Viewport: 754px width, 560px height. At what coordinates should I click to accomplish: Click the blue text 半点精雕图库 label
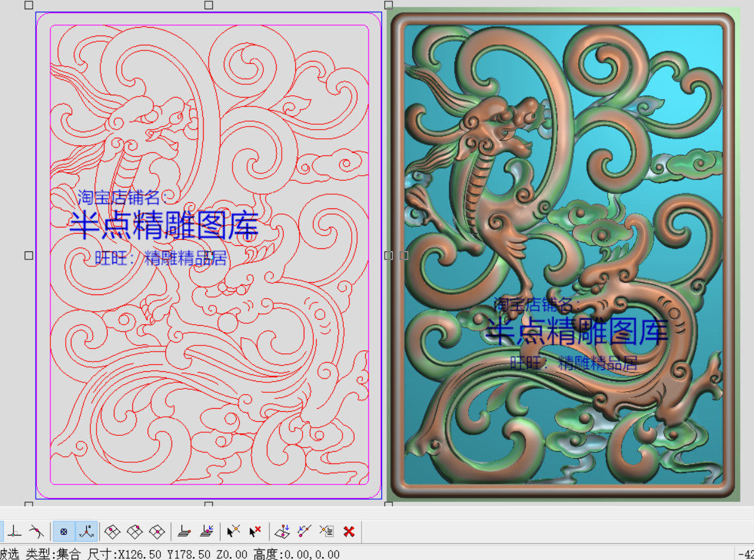click(x=164, y=225)
